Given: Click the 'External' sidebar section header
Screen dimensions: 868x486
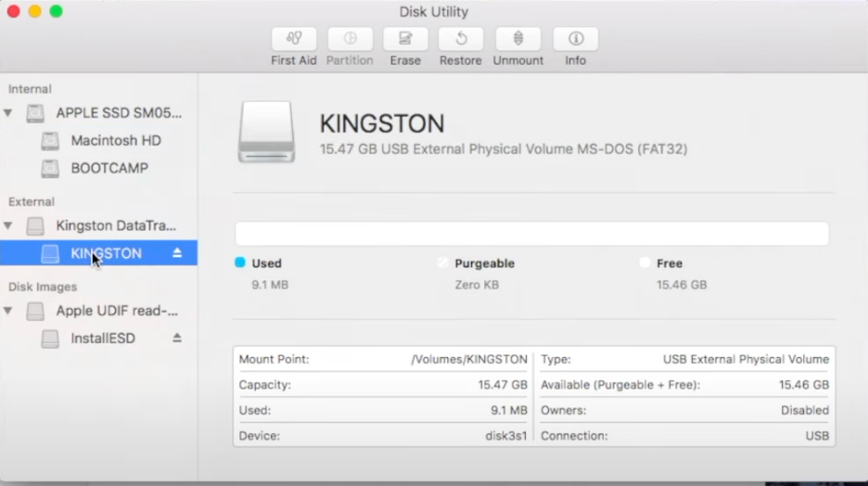Looking at the screenshot, I should pos(31,201).
